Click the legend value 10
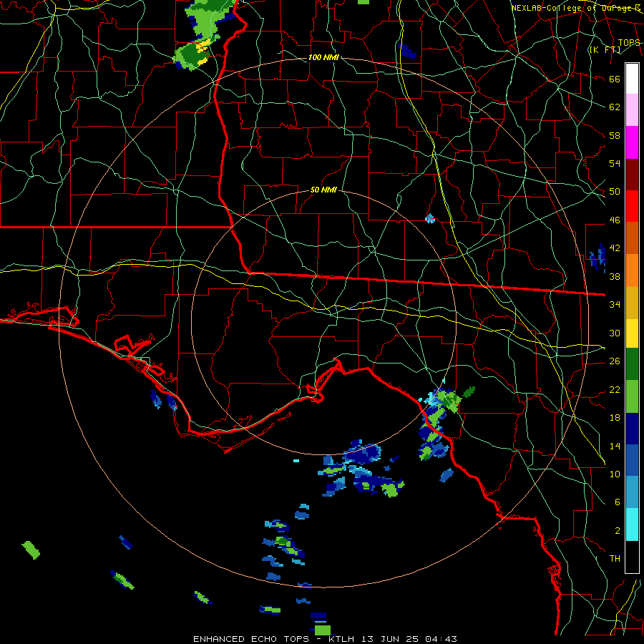This screenshot has height=644, width=644. [x=615, y=474]
